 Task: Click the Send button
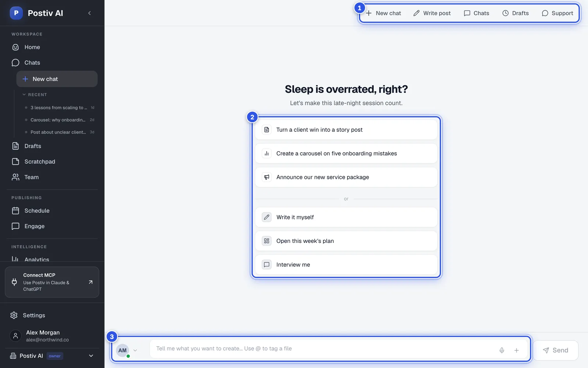556,350
